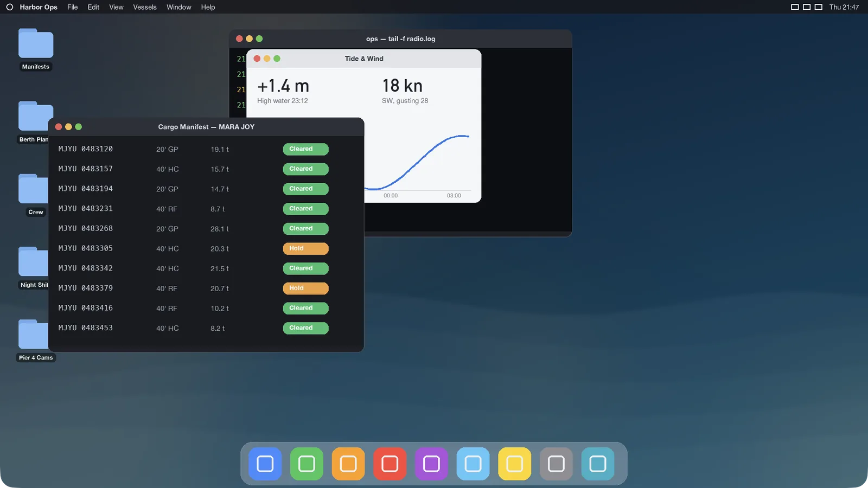Focus the radio.log terminal window title

click(x=401, y=39)
